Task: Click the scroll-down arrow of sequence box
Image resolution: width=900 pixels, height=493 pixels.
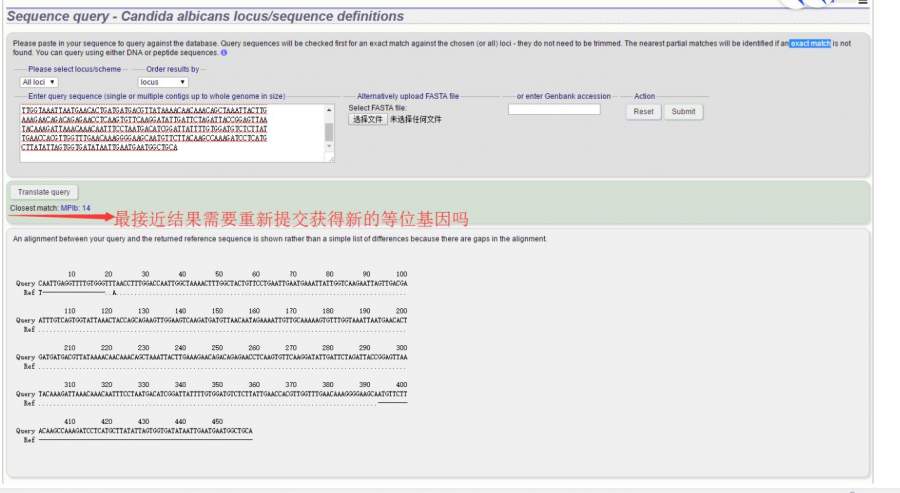Action: click(329, 146)
